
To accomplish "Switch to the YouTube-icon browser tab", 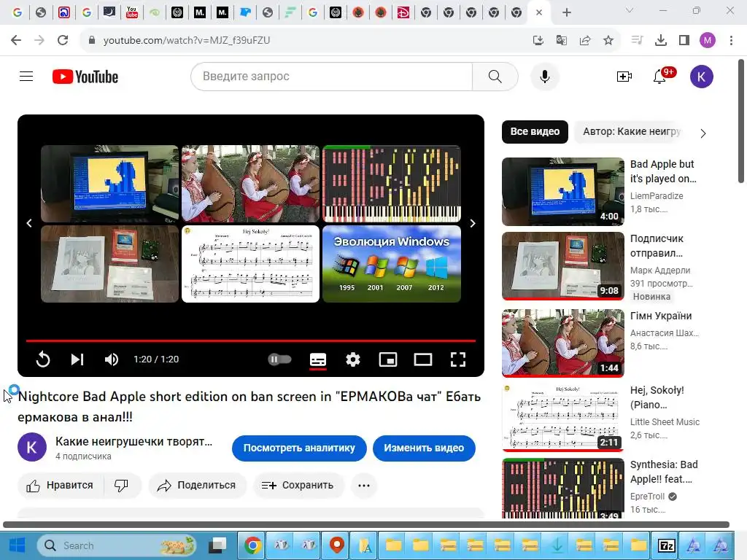I will tap(132, 12).
